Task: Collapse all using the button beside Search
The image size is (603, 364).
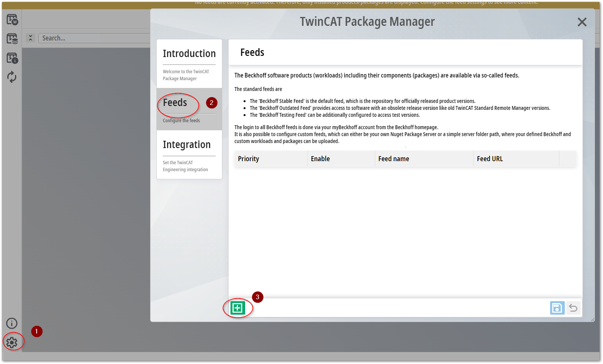Action: click(30, 38)
